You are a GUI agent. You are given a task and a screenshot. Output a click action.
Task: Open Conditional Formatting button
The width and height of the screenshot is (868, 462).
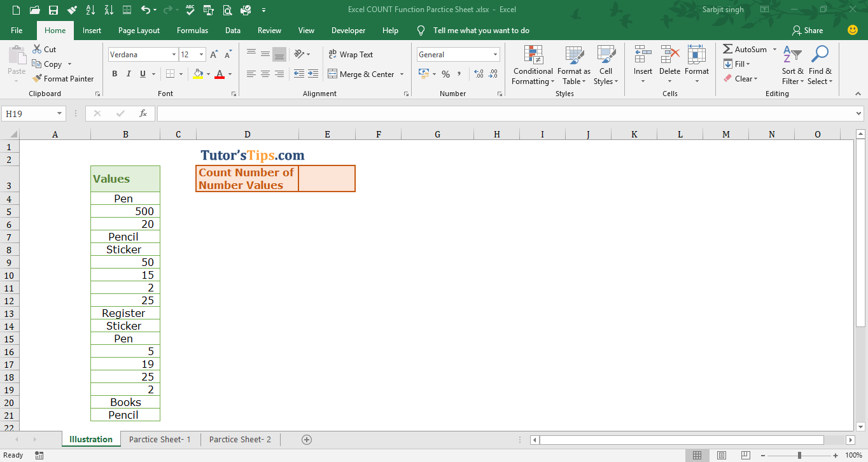[533, 65]
